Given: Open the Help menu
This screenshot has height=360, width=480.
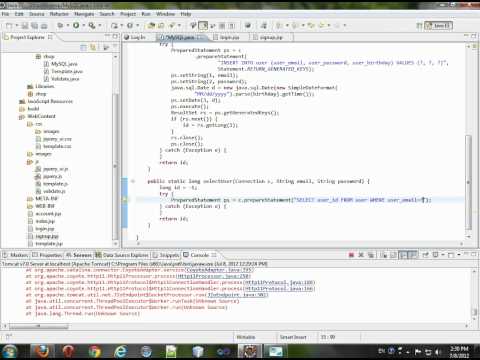Looking at the screenshot, I should click(x=186, y=14).
